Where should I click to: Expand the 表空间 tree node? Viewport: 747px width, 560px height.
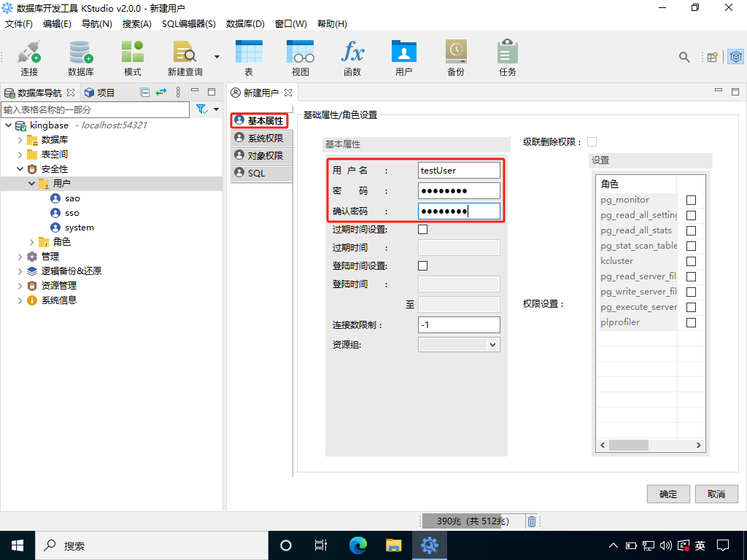pos(20,155)
